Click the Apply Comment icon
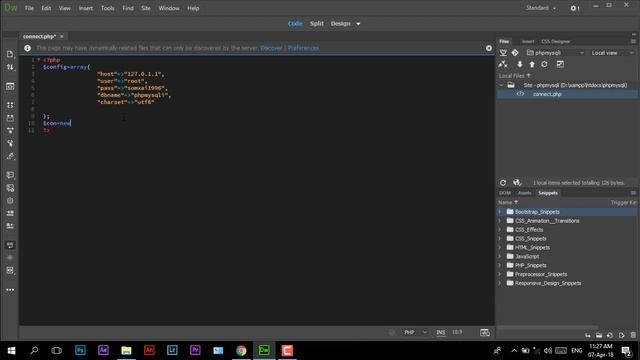Viewport: 640px width, 360px height. [x=10, y=175]
